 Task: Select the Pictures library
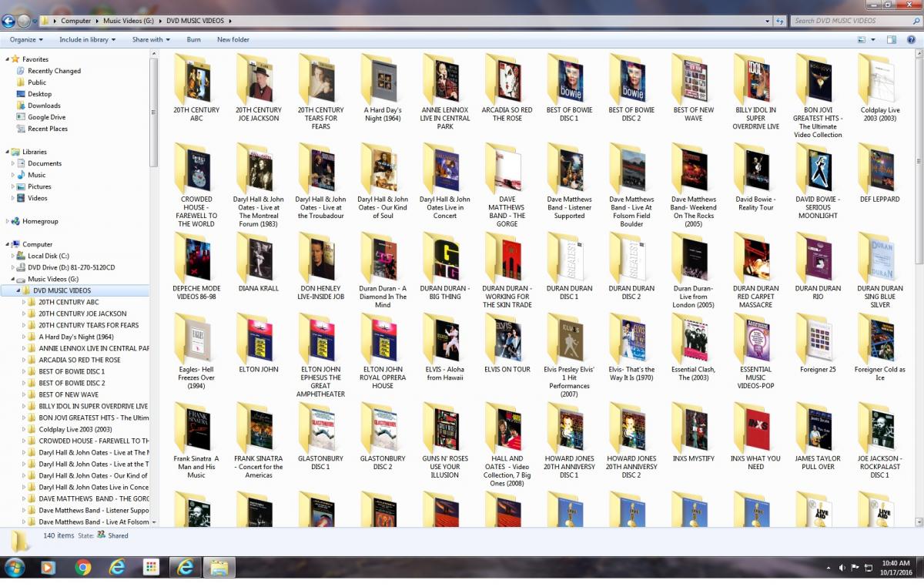[x=39, y=186]
